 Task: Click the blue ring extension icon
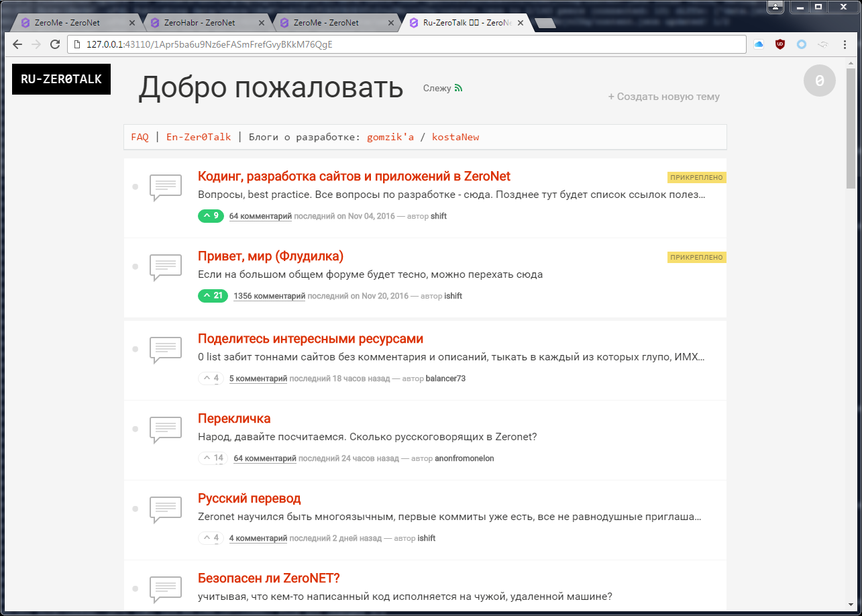(802, 44)
